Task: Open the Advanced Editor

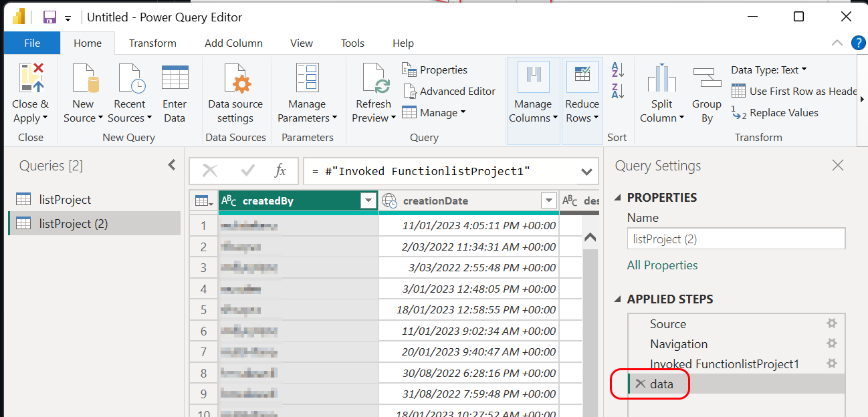Action: (449, 91)
